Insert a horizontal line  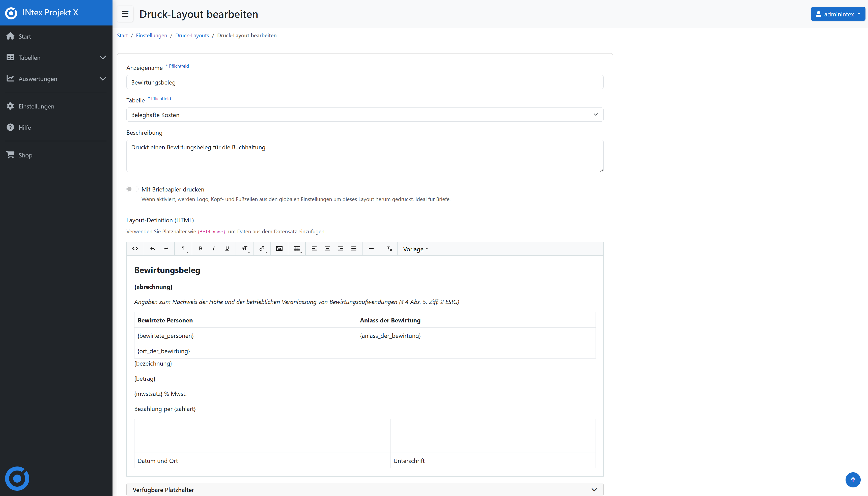[x=371, y=249]
